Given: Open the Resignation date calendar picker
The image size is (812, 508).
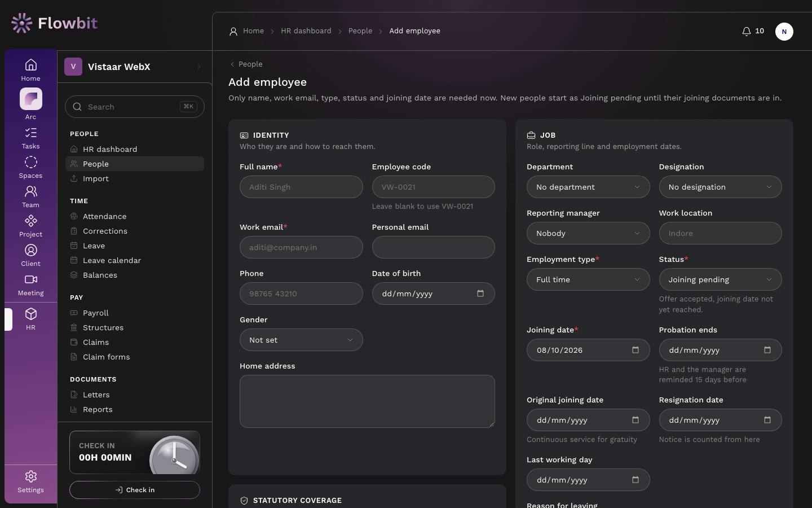Looking at the screenshot, I should [767, 420].
